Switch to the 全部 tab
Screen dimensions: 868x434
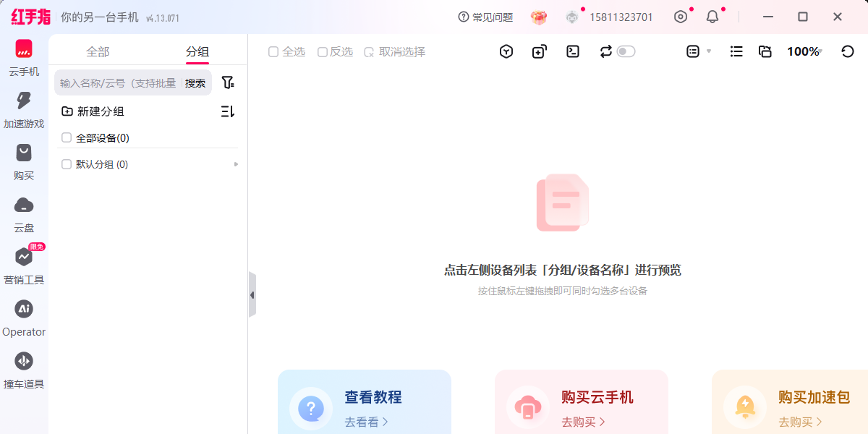(98, 51)
